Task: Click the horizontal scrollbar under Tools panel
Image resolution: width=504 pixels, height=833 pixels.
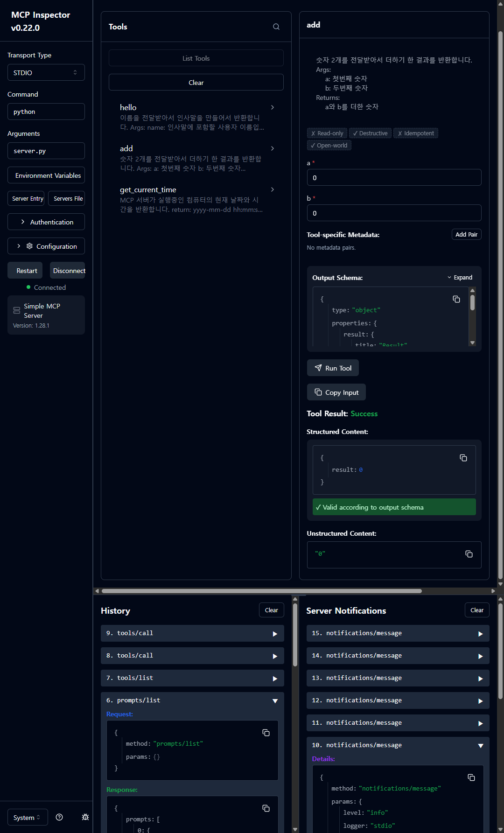Action: (x=262, y=591)
